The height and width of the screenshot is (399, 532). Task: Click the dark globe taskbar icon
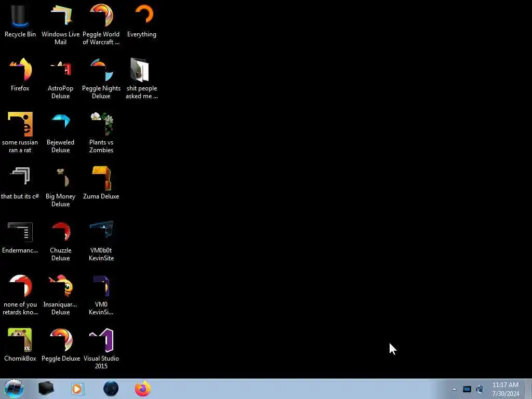click(x=111, y=389)
